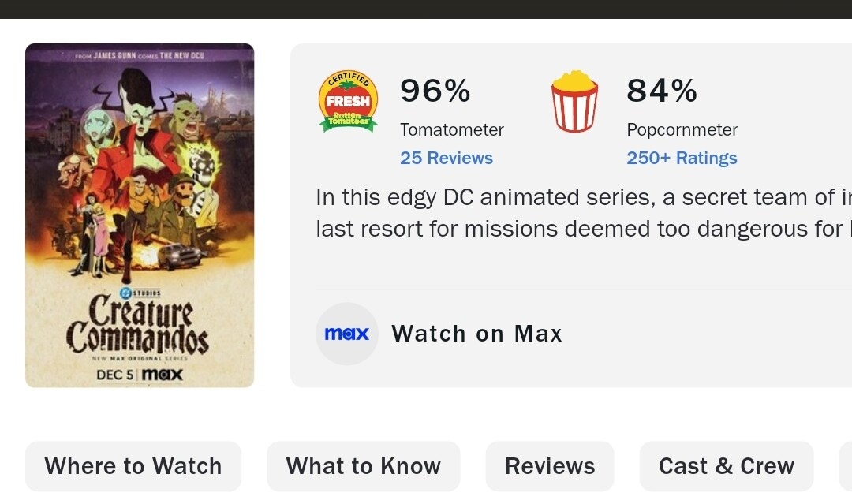The width and height of the screenshot is (852, 504).
Task: Click the Certified Fresh tomato badge
Action: pyautogui.click(x=348, y=101)
